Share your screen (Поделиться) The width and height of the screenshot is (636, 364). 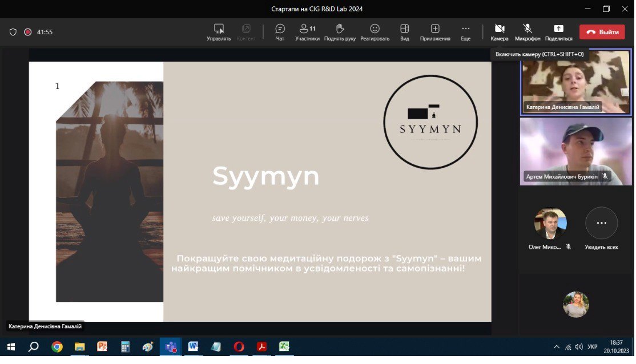pyautogui.click(x=558, y=32)
